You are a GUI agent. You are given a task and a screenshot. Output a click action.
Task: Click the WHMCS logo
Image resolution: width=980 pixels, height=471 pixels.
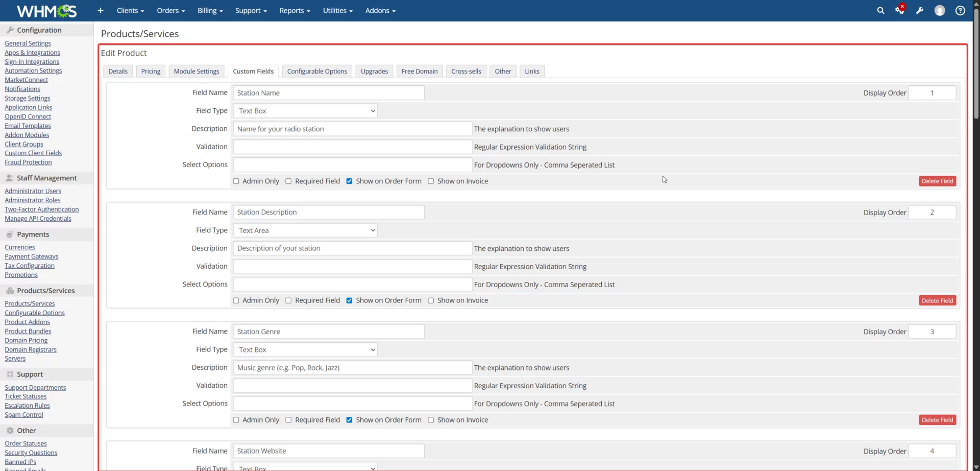point(46,10)
